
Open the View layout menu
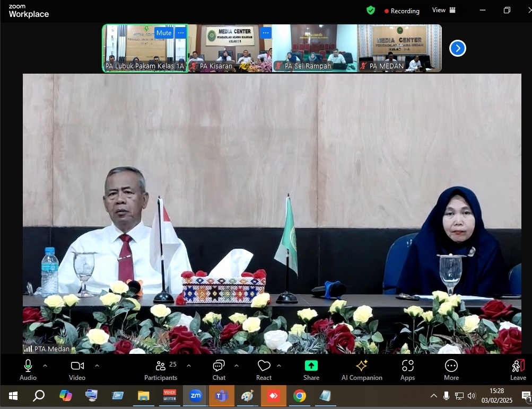click(x=443, y=10)
